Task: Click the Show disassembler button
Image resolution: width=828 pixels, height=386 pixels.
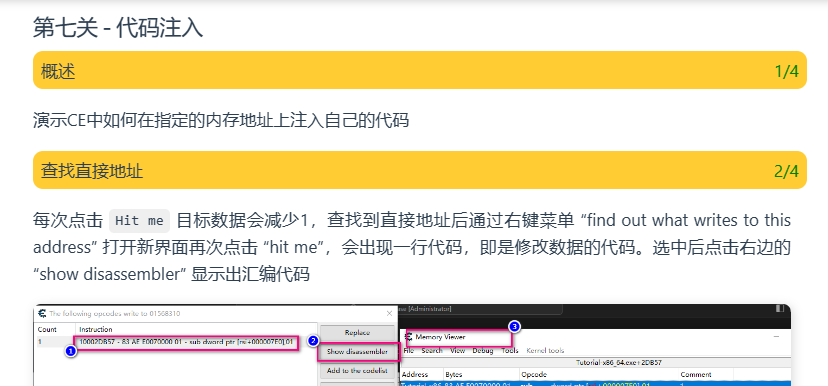Action: pyautogui.click(x=357, y=351)
